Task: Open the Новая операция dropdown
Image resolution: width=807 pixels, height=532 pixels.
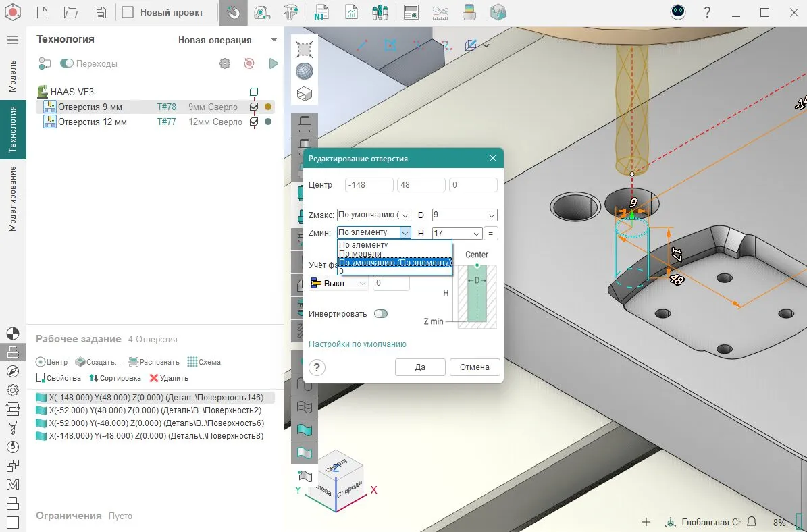Action: tap(274, 41)
